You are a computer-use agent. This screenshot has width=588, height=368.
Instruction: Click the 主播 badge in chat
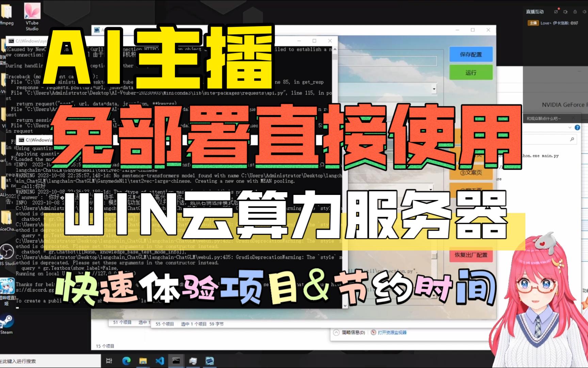pos(533,23)
